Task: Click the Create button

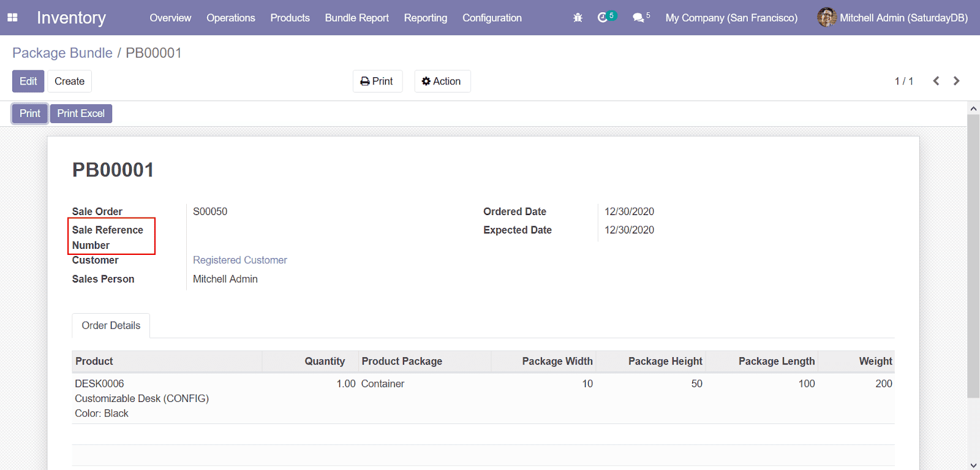Action: click(x=69, y=81)
